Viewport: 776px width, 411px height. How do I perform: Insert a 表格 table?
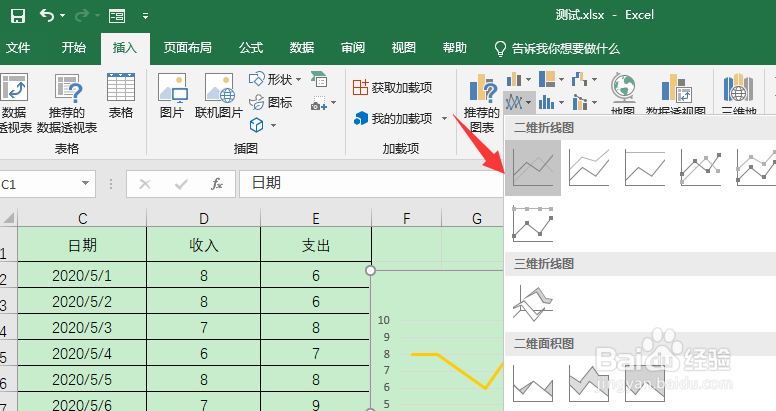tap(121, 96)
